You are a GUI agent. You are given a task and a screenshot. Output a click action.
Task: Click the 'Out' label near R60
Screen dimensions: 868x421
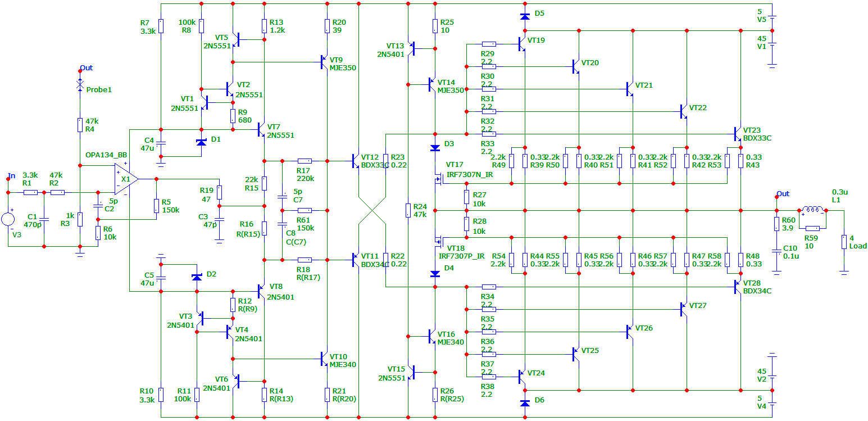point(783,194)
